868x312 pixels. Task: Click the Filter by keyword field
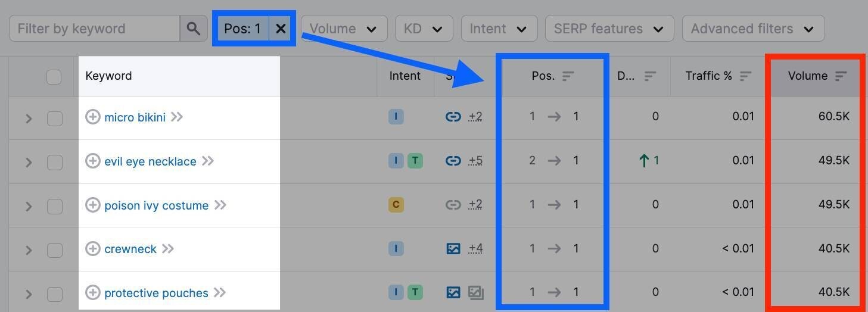pyautogui.click(x=94, y=29)
